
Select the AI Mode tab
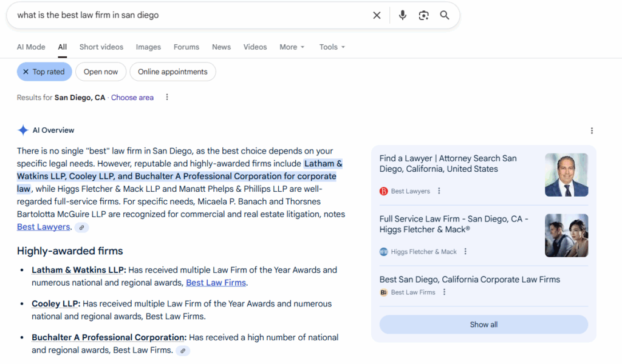click(30, 47)
